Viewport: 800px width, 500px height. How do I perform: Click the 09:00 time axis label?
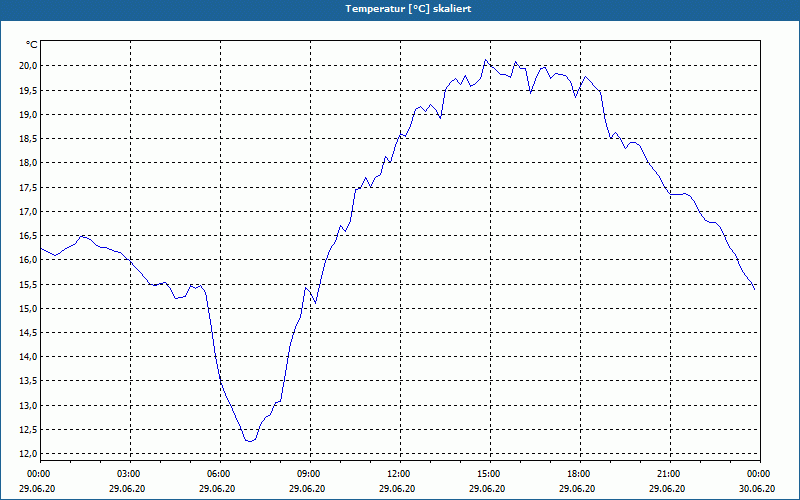point(310,474)
